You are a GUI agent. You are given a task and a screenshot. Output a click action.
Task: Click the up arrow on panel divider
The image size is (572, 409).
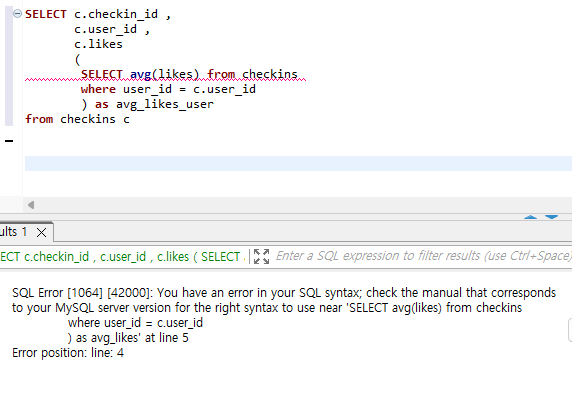click(530, 217)
